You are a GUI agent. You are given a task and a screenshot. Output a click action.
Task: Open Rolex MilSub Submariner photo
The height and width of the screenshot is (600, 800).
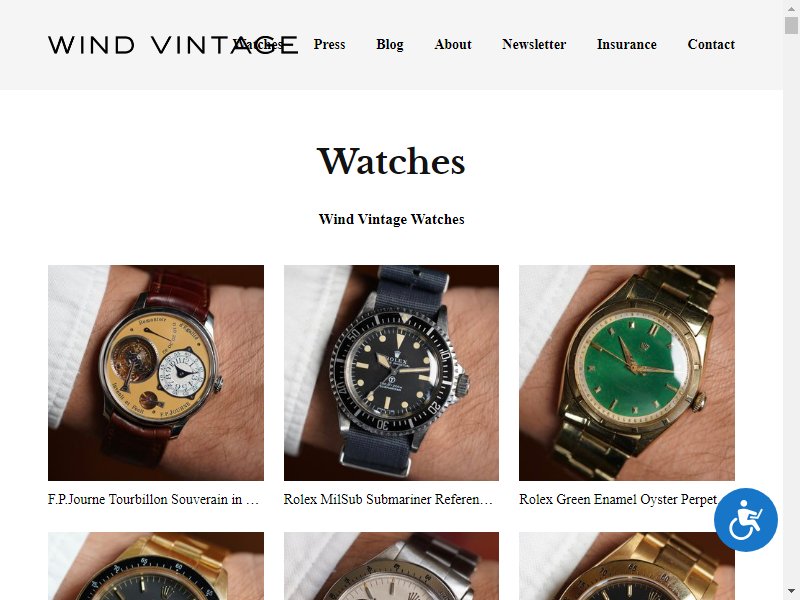(x=391, y=373)
